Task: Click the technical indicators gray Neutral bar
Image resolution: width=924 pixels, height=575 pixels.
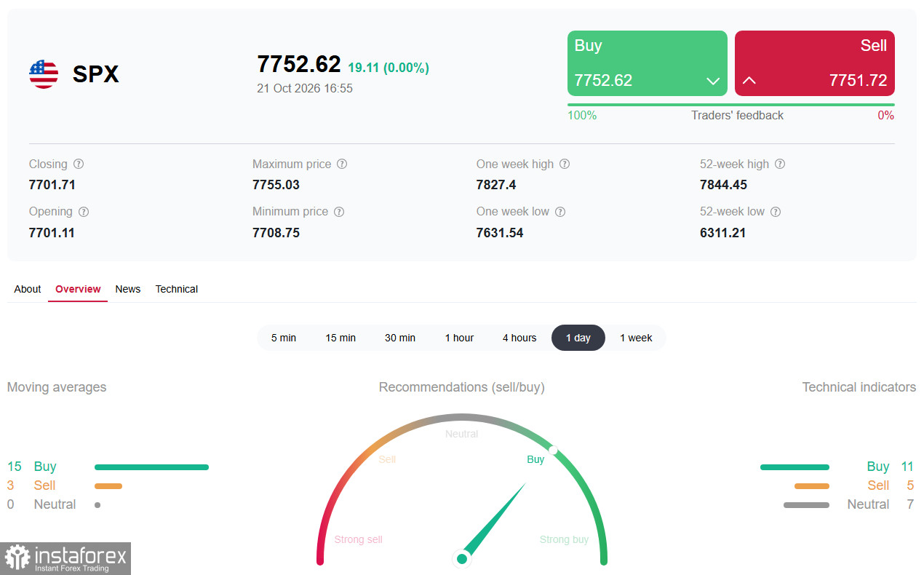Action: (x=806, y=505)
